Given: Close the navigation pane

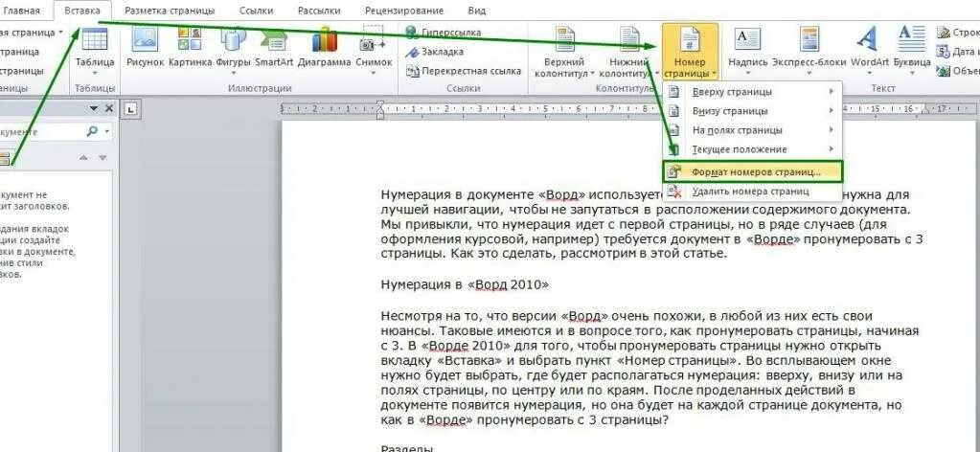Looking at the screenshot, I should click(x=109, y=109).
